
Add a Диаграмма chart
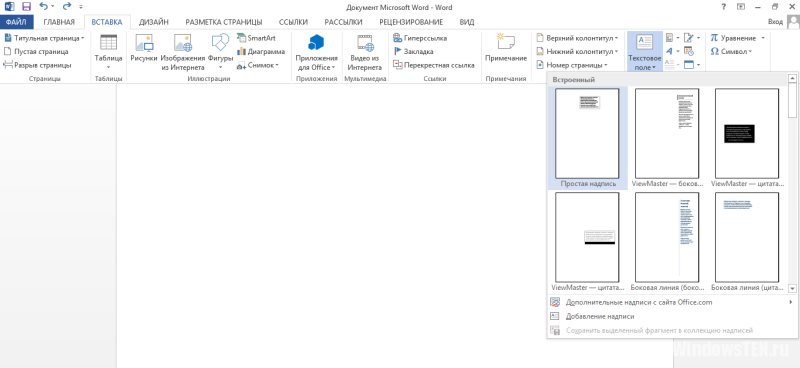[x=261, y=52]
